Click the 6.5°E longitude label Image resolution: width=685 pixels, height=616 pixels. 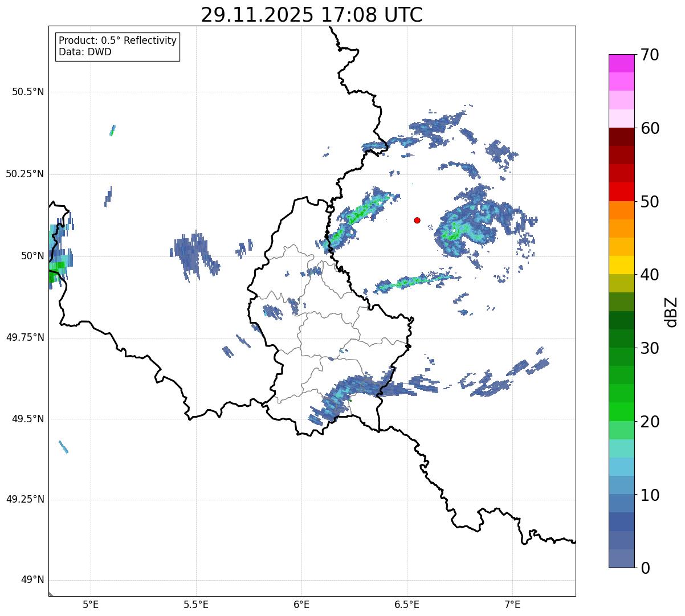(x=407, y=604)
